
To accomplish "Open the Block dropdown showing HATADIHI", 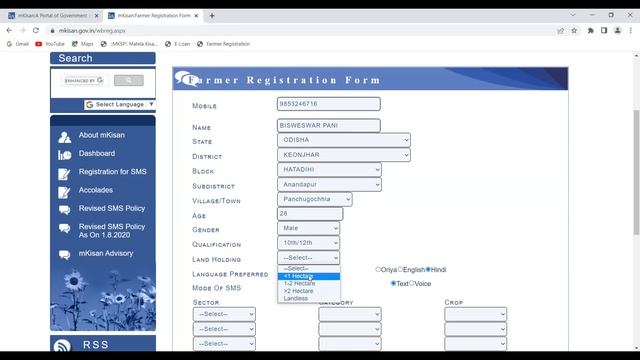I will (329, 169).
